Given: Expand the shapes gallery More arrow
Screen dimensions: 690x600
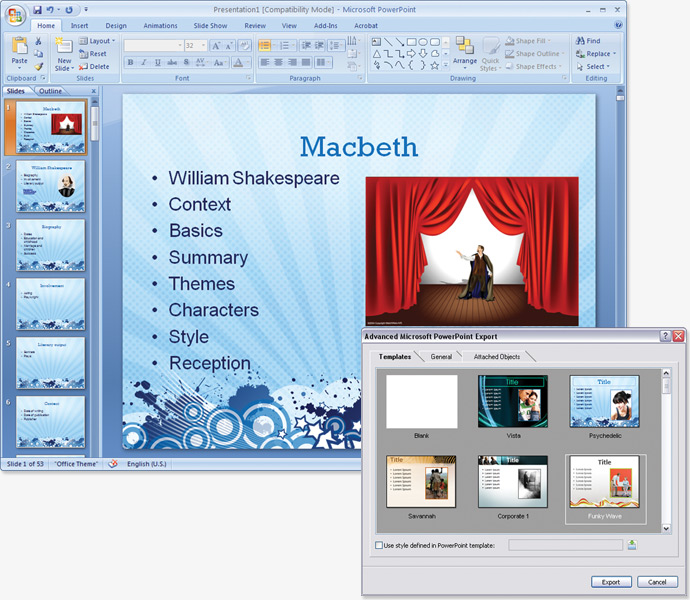Looking at the screenshot, I should point(445,66).
